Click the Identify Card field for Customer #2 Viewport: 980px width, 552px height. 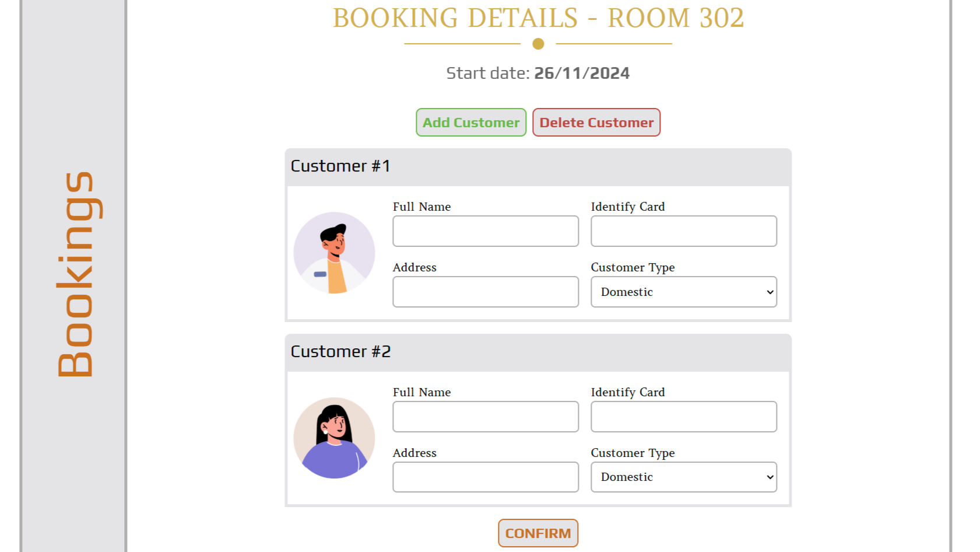683,417
